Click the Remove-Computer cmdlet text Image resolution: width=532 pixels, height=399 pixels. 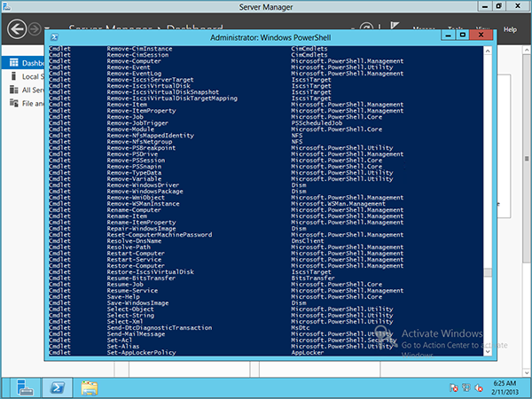click(134, 61)
